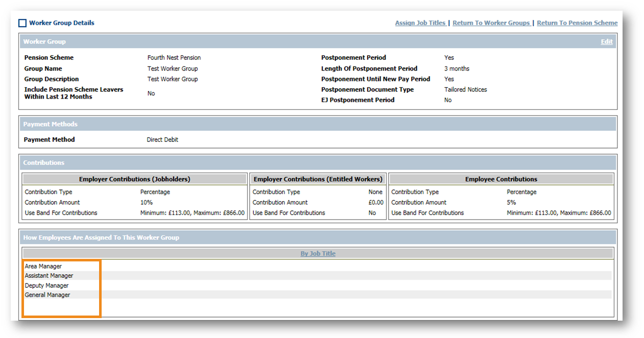
Task: Click the Tailored Notices document type value
Action: point(465,89)
